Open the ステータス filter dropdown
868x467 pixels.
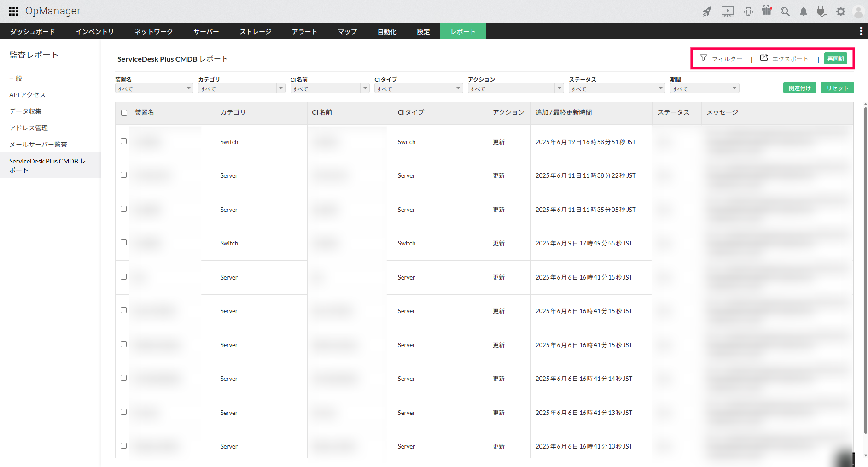[617, 88]
